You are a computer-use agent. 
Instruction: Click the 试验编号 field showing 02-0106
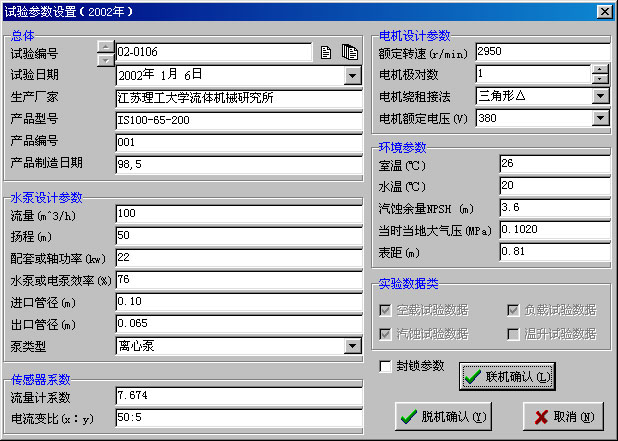[214, 52]
